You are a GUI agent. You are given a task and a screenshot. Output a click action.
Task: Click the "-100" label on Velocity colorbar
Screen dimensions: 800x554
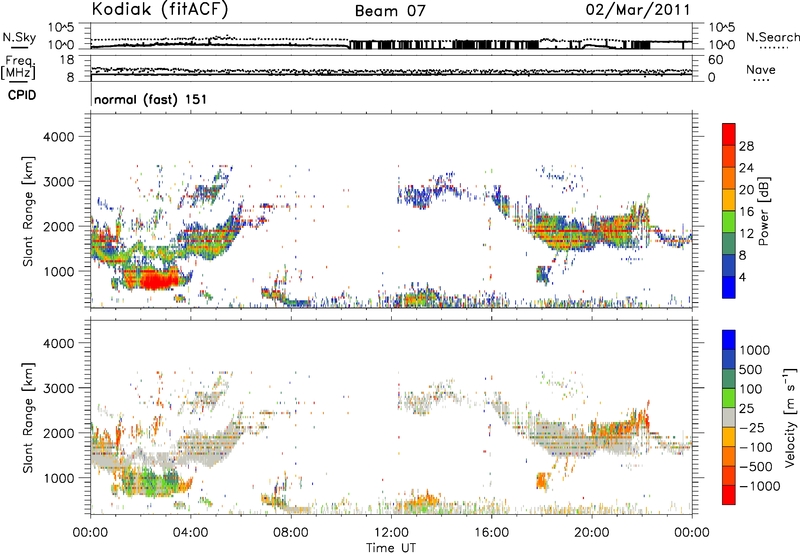tap(755, 447)
